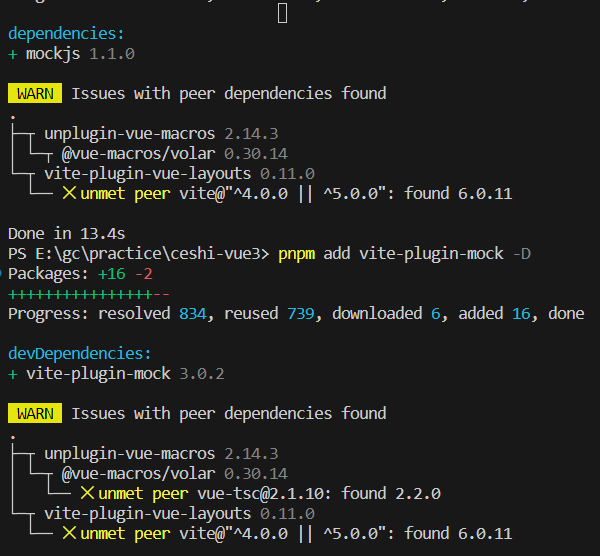Click the unmet peer vite line above 'Done in 13.4s'
600x556 pixels.
coord(287,193)
